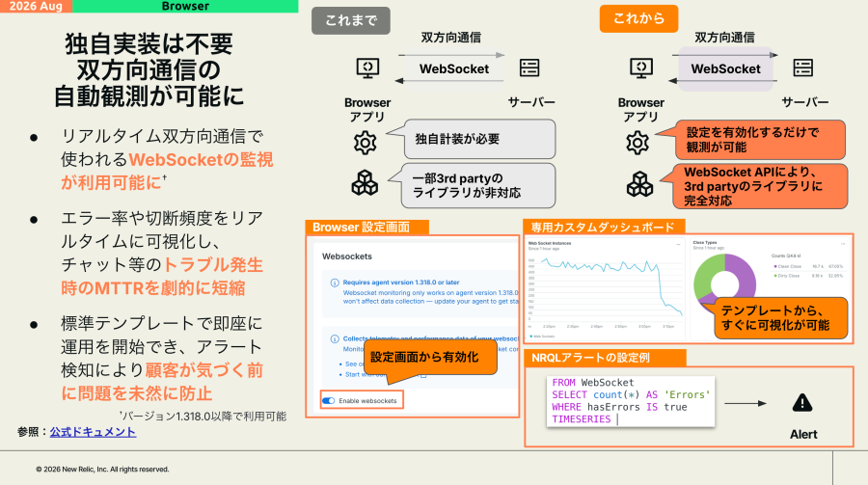Click the 2026 Aug date tag
Screen dimensions: 868x485
click(x=36, y=6)
